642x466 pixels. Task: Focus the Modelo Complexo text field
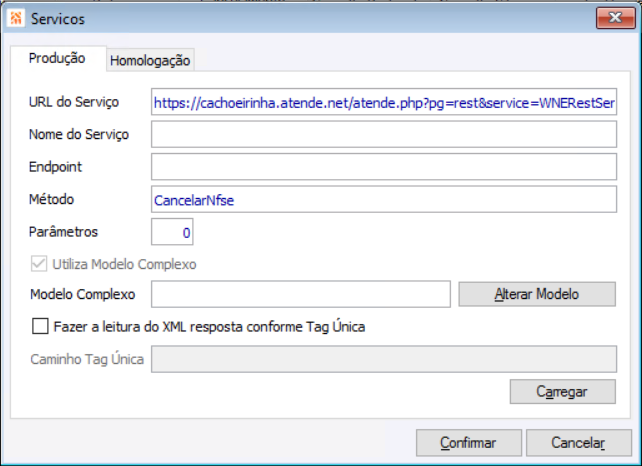point(300,294)
